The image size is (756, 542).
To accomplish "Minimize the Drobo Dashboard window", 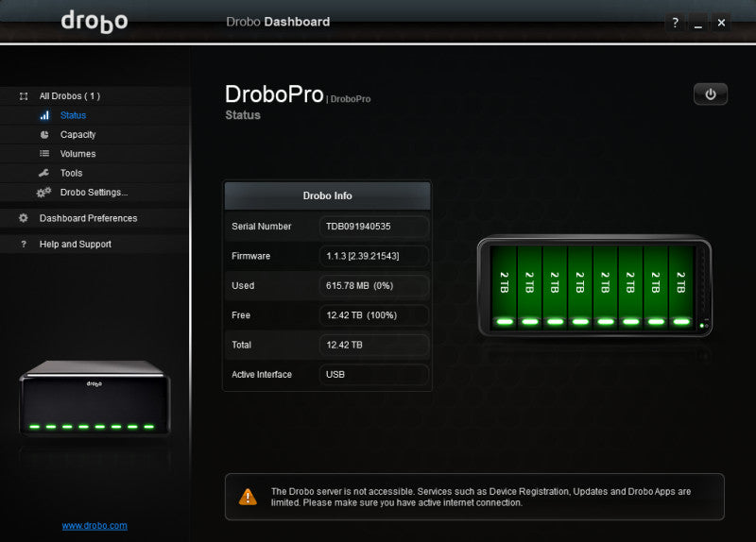I will click(x=698, y=23).
